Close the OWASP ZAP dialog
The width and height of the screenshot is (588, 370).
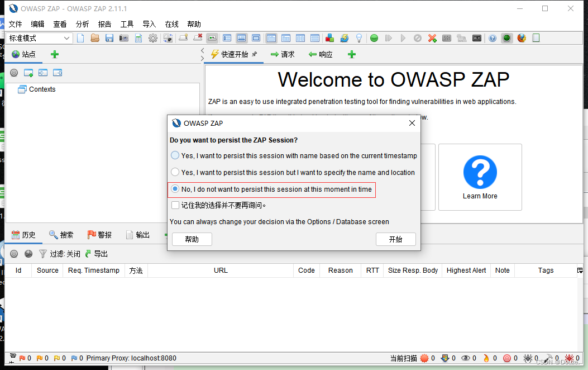[412, 123]
